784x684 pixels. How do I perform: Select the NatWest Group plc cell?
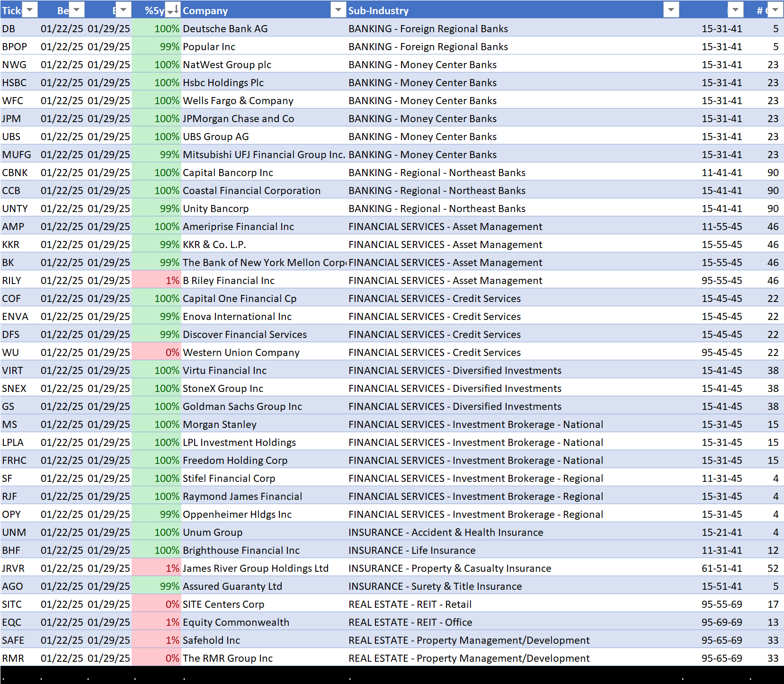coord(227,65)
